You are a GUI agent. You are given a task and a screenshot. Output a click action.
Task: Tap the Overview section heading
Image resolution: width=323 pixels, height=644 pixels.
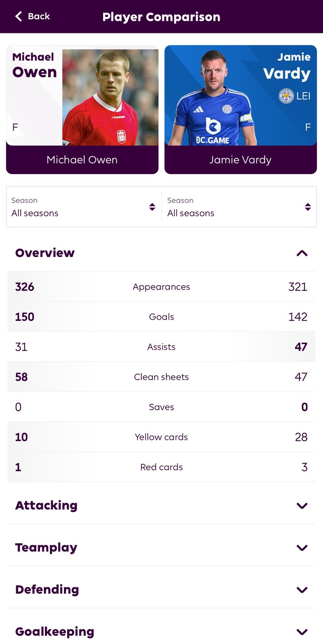click(x=45, y=253)
